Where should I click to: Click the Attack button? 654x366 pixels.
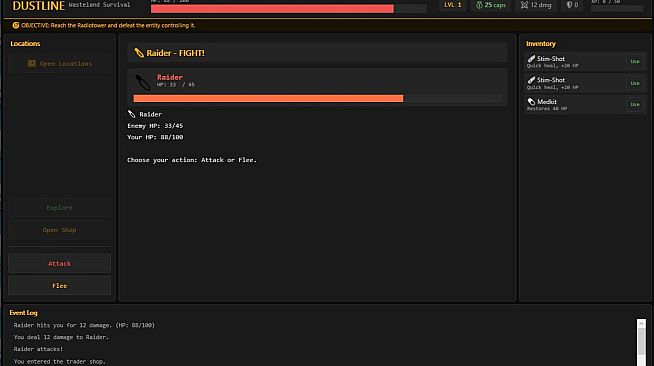pos(59,263)
